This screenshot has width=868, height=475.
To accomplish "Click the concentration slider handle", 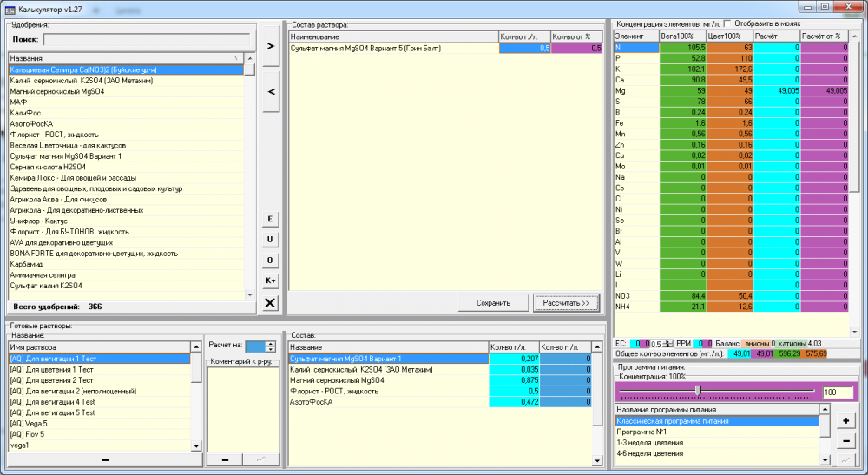I will coord(698,391).
